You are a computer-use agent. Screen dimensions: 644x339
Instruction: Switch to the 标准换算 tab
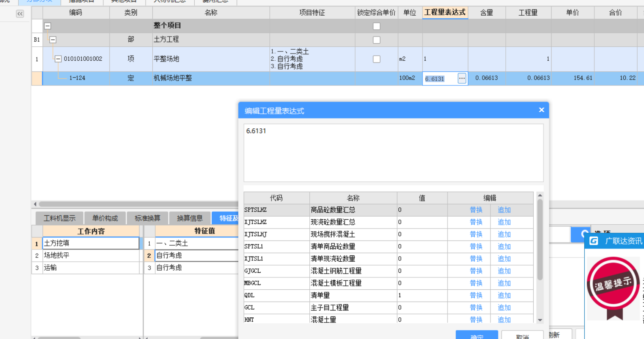pos(147,218)
